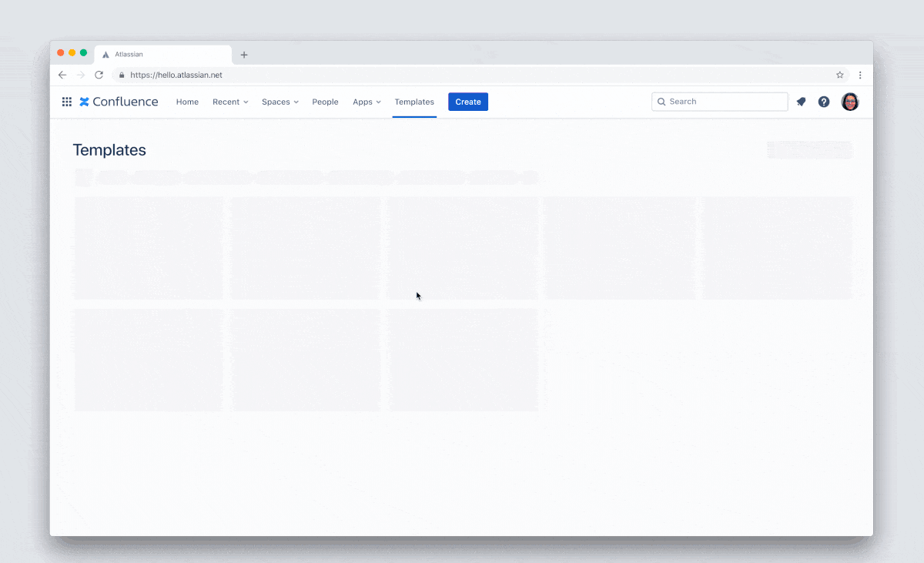Open the user profile avatar
Screen dimensions: 924x563
[x=850, y=102]
